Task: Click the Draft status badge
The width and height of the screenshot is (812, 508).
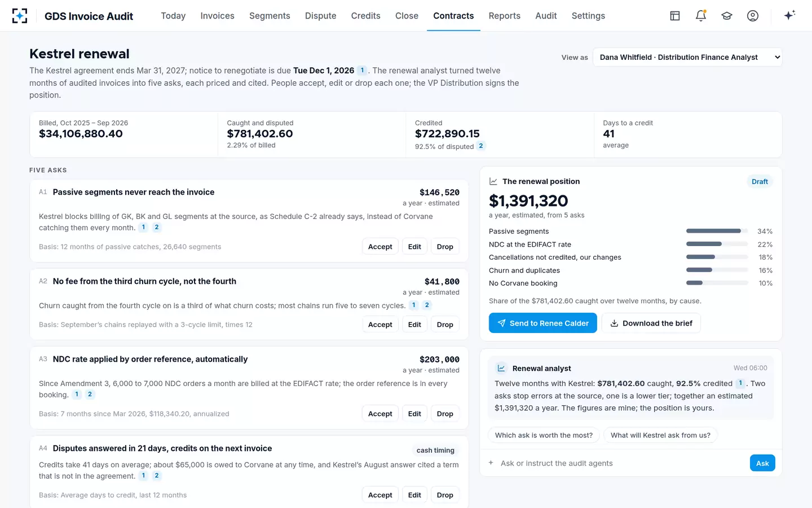Action: [x=760, y=181]
